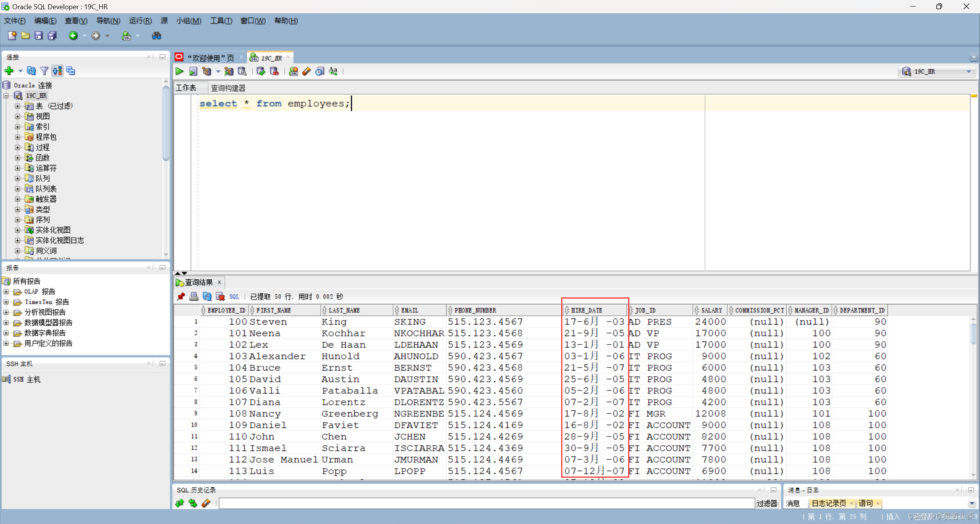Click the cell containing Steven

coord(284,322)
